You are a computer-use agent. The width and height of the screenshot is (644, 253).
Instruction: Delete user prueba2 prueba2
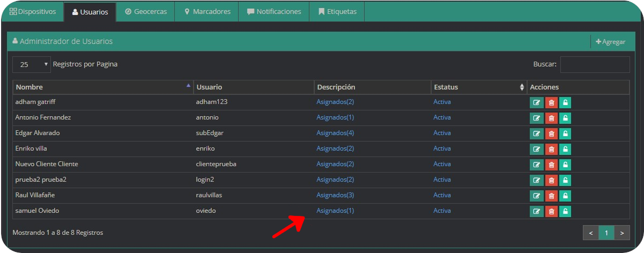coord(551,180)
